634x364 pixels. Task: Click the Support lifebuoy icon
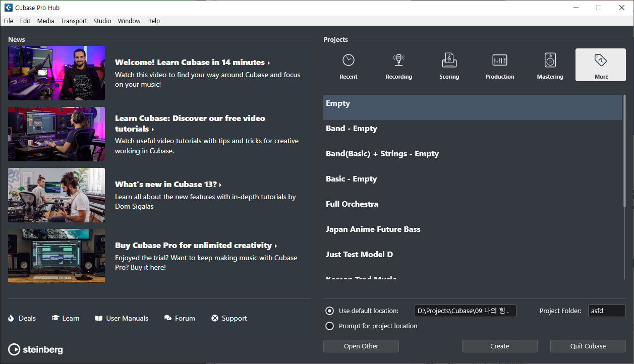215,318
